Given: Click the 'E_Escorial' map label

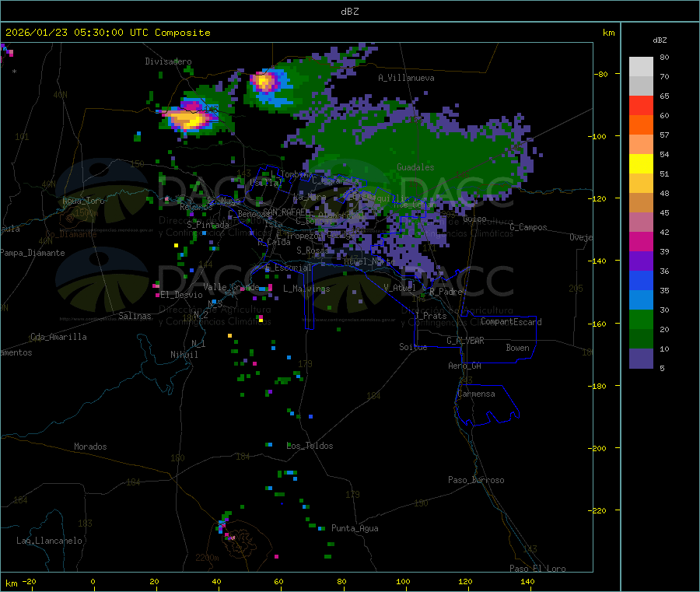Looking at the screenshot, I should point(289,268).
